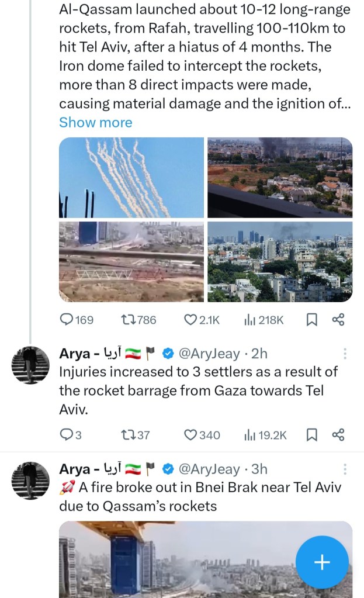Compose a new post with plus button
The image size is (364, 598).
pyautogui.click(x=322, y=562)
